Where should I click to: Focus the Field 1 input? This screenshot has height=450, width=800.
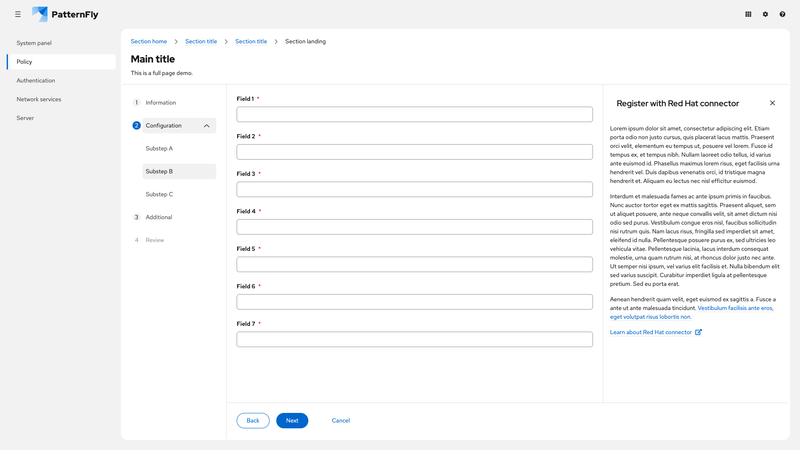click(x=414, y=114)
